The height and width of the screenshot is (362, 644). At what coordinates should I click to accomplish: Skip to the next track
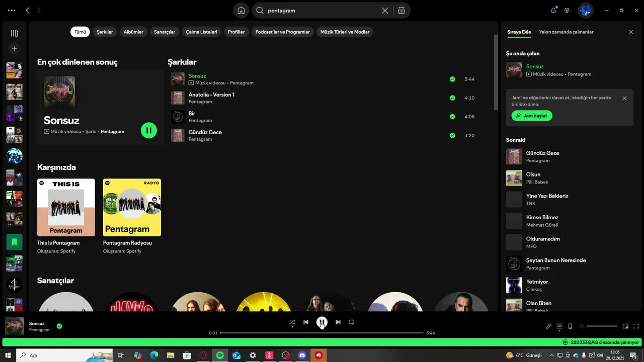point(338,322)
